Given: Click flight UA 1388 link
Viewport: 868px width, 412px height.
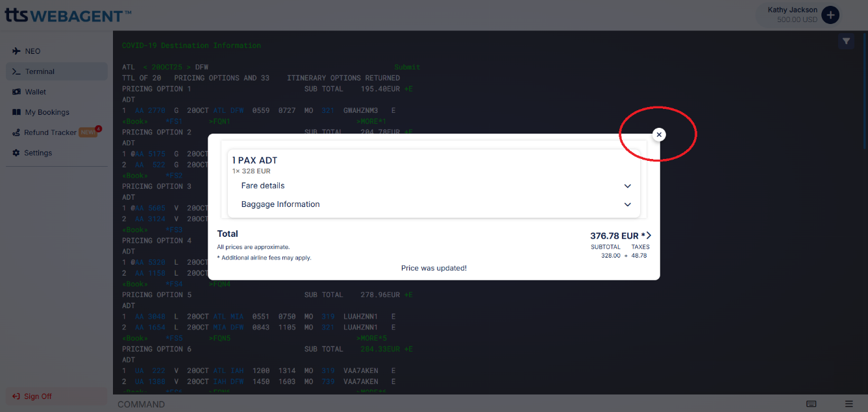Looking at the screenshot, I should click(150, 382).
